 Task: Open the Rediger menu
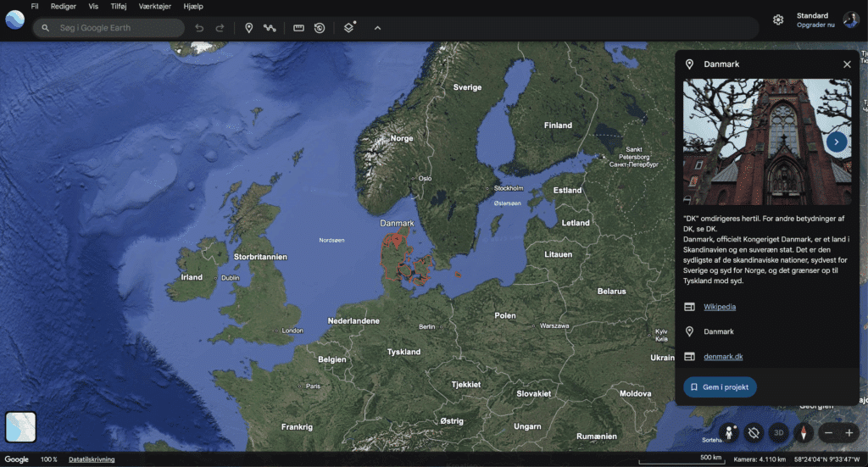[63, 6]
